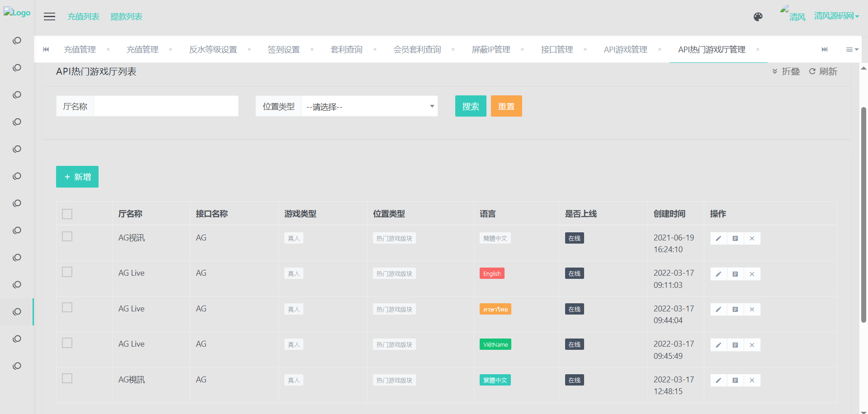Delete the row created 09:44:04
868x414 pixels.
coord(752,309)
